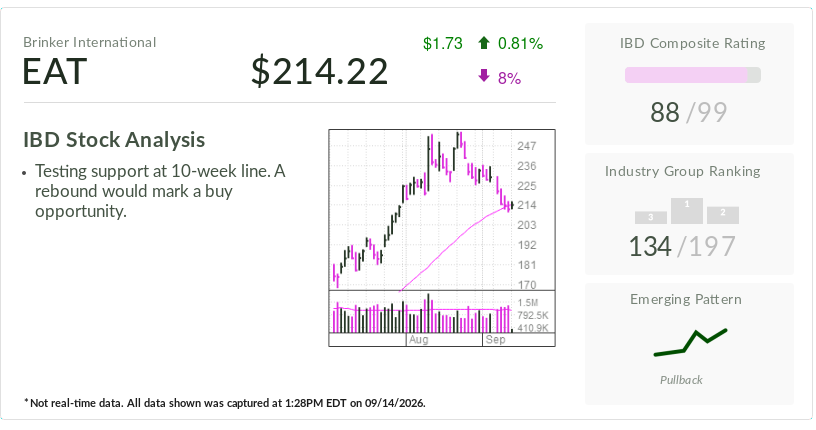The width and height of the screenshot is (816, 430).
Task: Click the purple down arrow icon
Action: click(483, 77)
